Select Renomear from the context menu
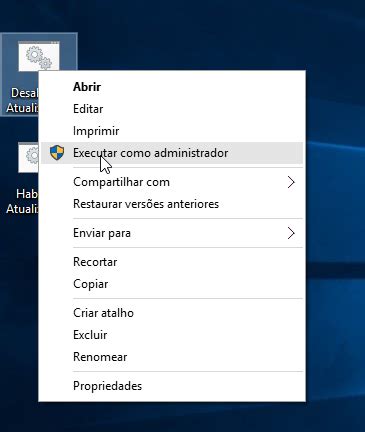Screen dimensions: 365x432 click(172, 357)
